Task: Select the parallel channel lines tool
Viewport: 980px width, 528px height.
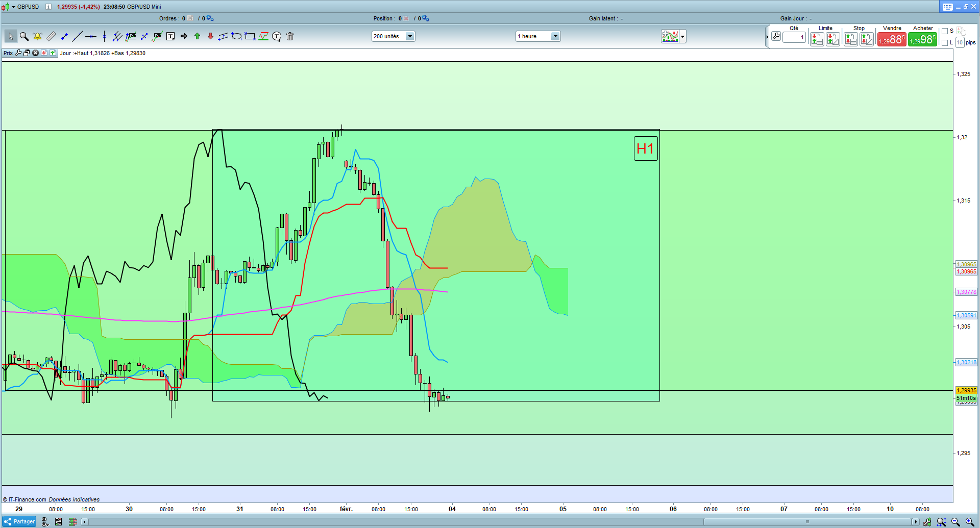Action: 117,36
